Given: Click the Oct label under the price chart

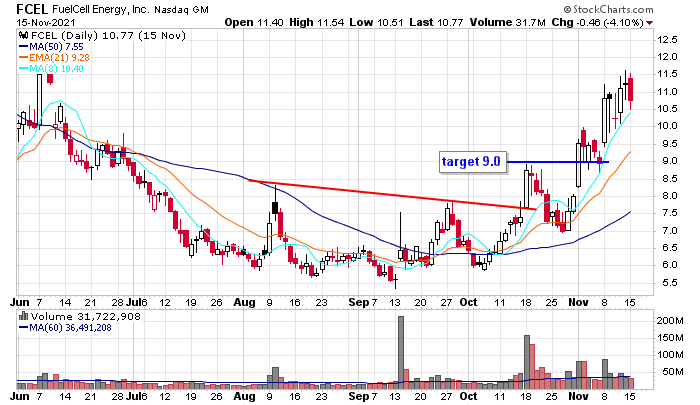Looking at the screenshot, I should pos(468,302).
